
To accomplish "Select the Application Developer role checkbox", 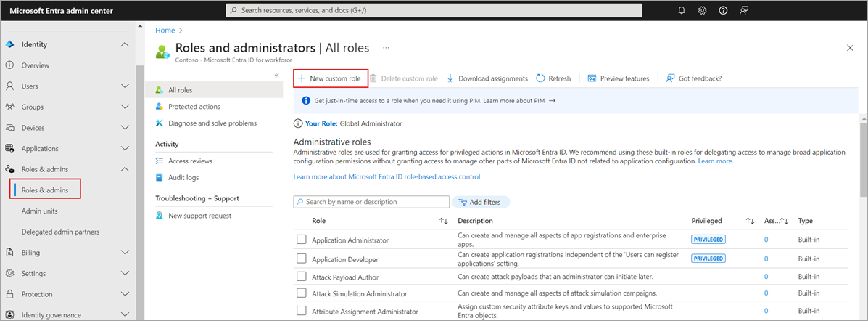I will [302, 259].
